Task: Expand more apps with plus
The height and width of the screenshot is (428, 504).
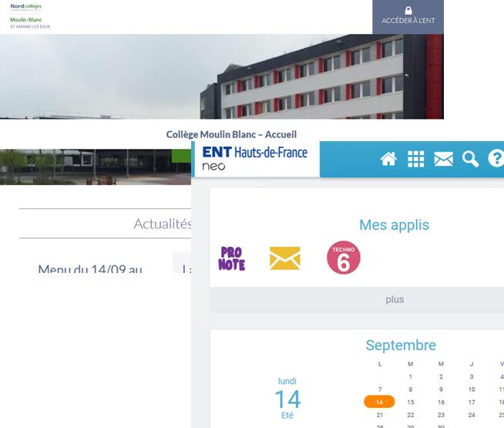Action: (395, 299)
